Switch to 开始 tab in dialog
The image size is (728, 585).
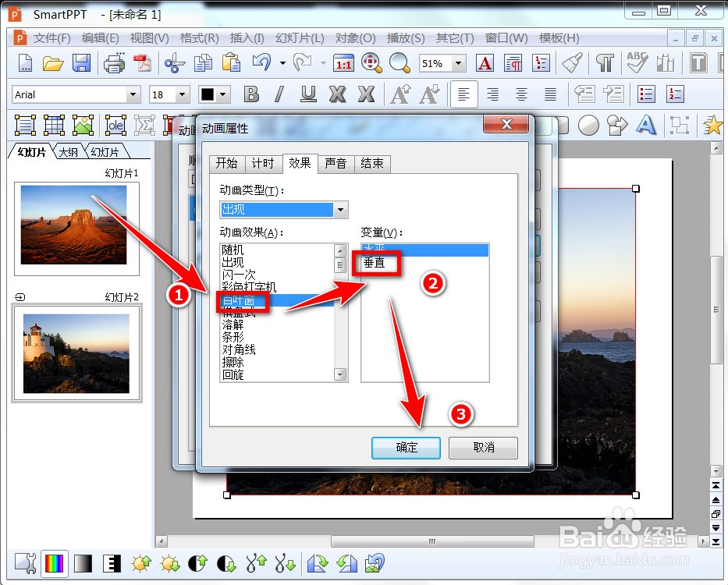pos(226,164)
